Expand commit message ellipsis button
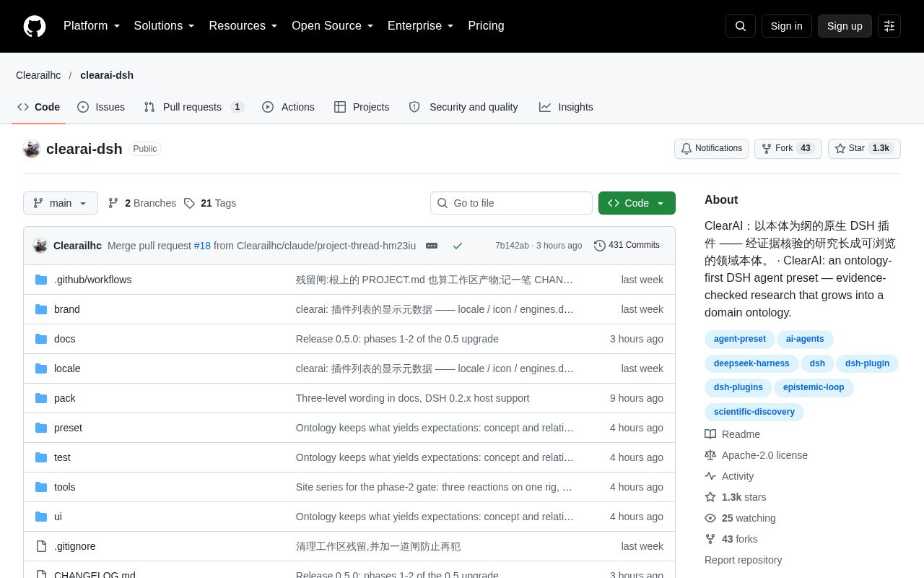 (x=432, y=246)
